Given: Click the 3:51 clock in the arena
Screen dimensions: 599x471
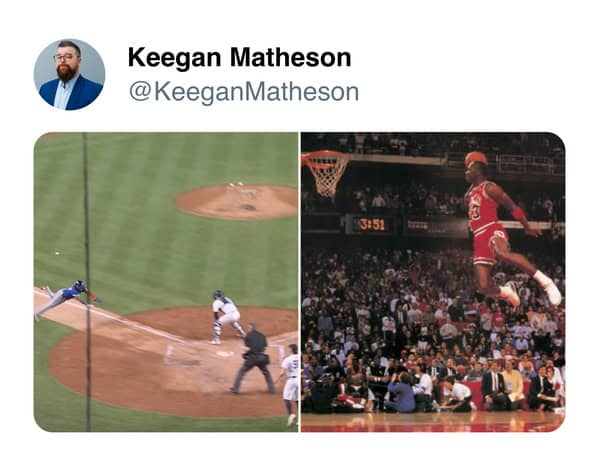Looking at the screenshot, I should [372, 225].
